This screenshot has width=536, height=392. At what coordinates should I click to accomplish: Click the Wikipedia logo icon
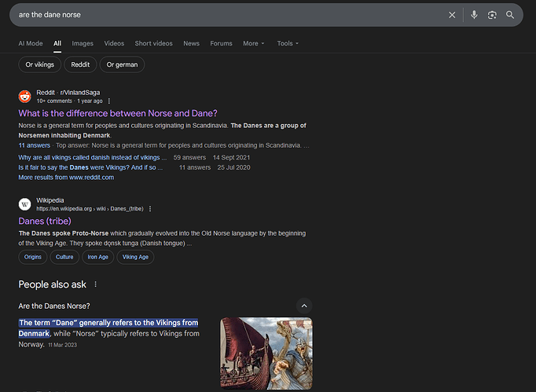coord(24,204)
